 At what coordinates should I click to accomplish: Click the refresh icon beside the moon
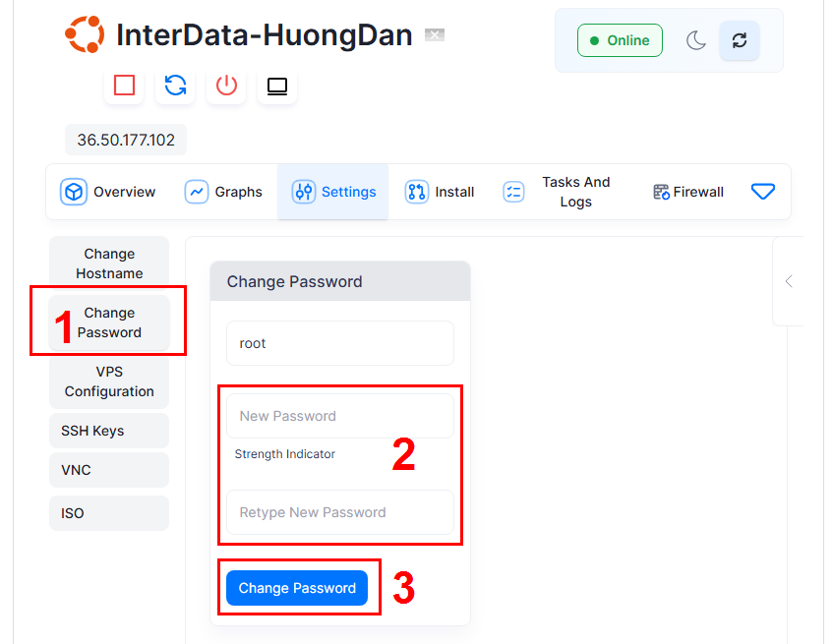[740, 40]
